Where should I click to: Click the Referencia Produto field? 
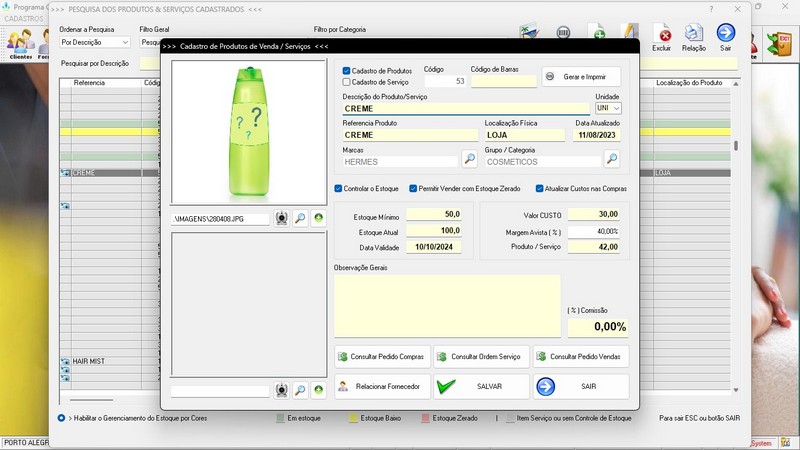[410, 135]
